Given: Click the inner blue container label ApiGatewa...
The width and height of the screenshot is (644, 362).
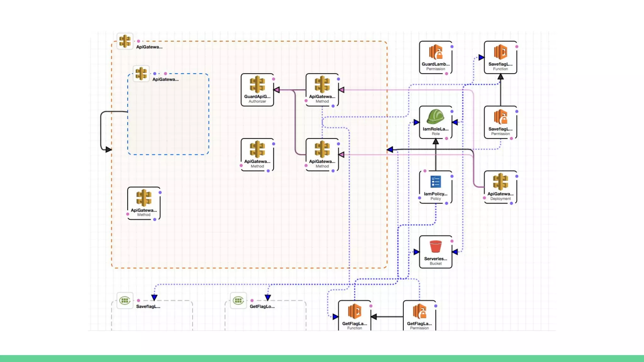Looking at the screenshot, I should (x=165, y=79).
